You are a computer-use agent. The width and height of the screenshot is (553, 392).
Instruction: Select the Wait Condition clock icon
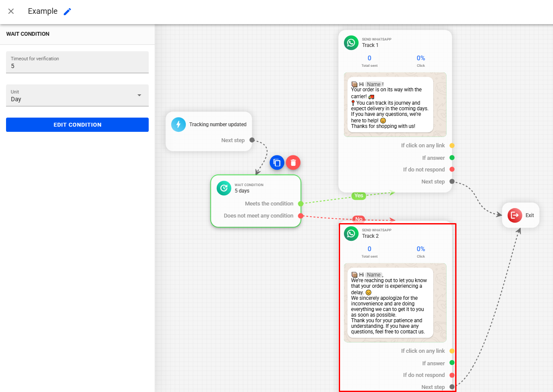(224, 188)
